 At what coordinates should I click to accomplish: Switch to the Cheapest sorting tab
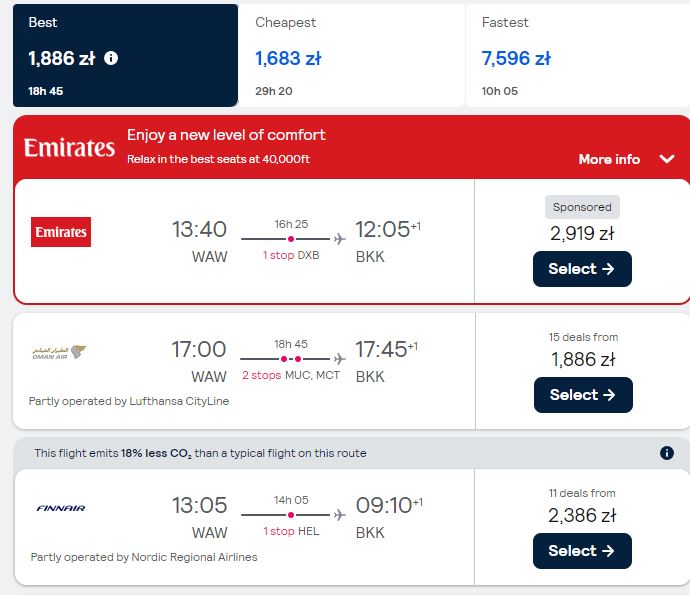pos(352,55)
